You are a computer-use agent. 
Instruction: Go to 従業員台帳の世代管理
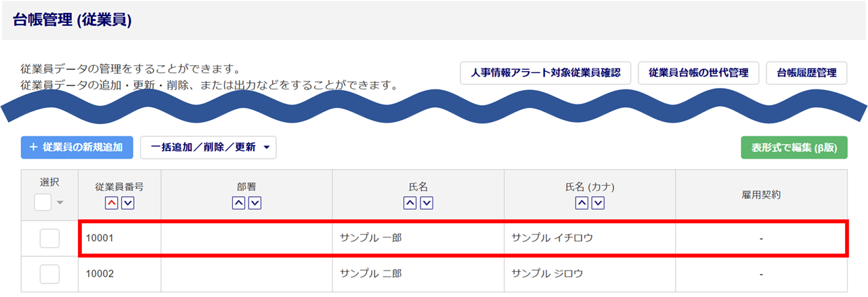[698, 73]
